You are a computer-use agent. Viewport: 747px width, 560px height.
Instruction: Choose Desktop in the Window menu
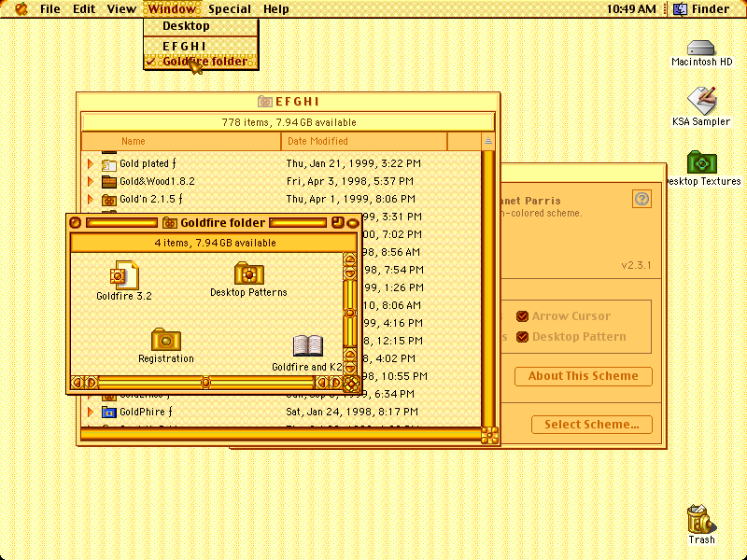[x=201, y=26]
